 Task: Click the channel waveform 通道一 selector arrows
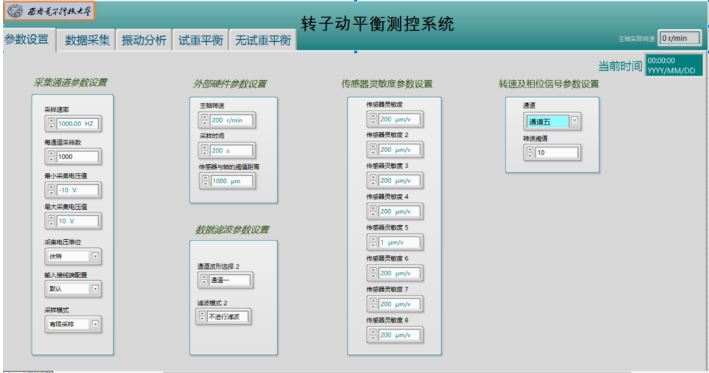point(204,280)
